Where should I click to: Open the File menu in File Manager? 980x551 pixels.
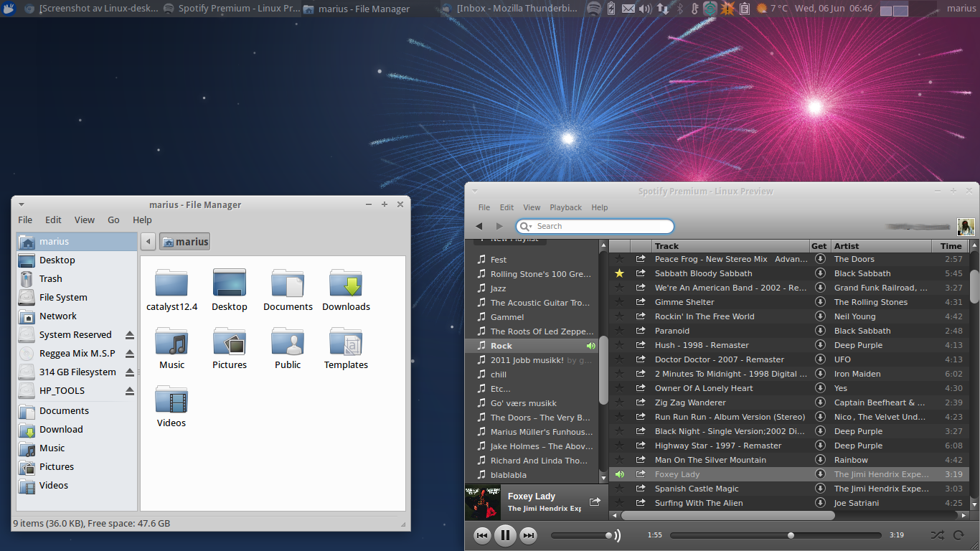[x=25, y=220]
